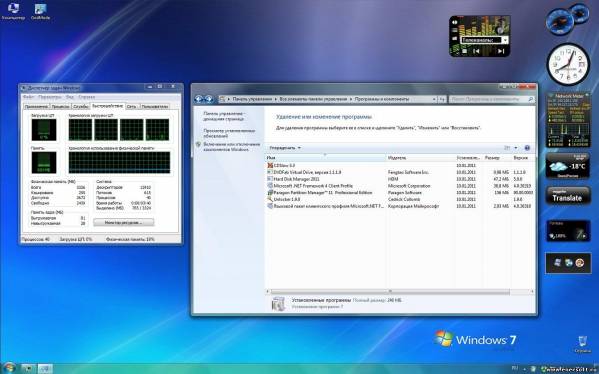Open Параметры menu in Task Manager
This screenshot has height=374, width=599.
click(x=49, y=97)
